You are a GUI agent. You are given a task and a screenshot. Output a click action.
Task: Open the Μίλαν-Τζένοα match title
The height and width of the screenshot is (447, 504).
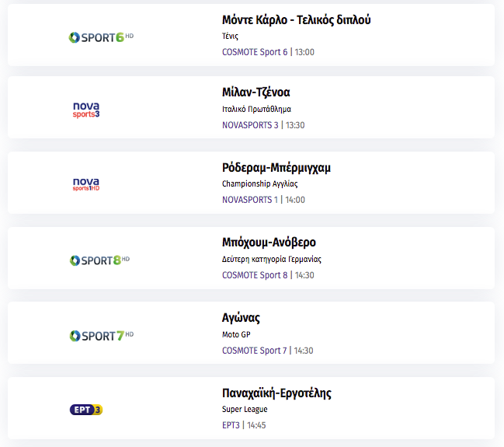255,93
